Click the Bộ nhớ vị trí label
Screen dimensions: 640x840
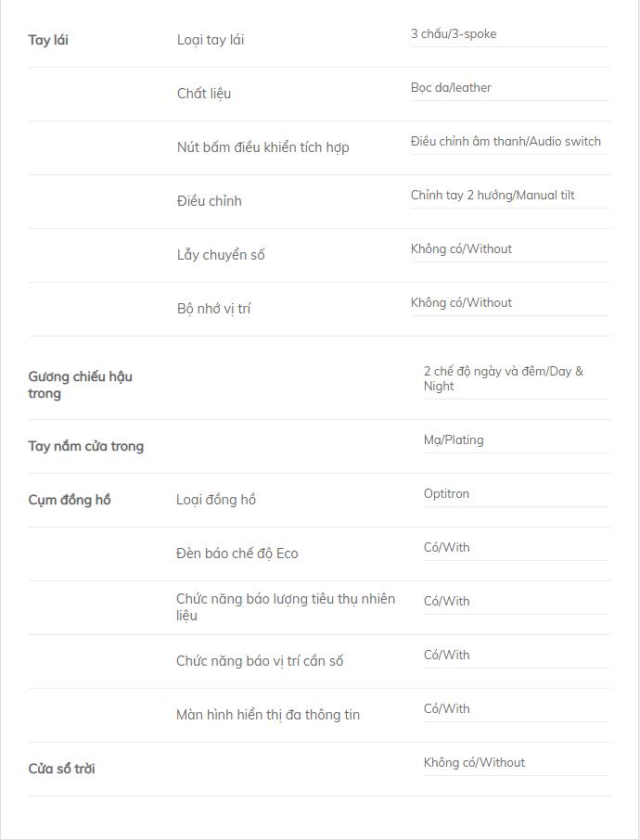click(x=213, y=309)
